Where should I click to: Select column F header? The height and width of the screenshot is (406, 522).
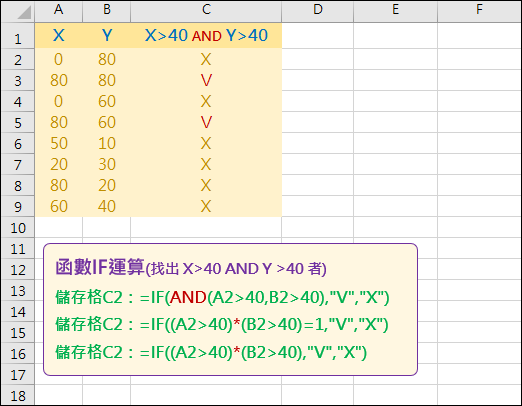tap(479, 11)
